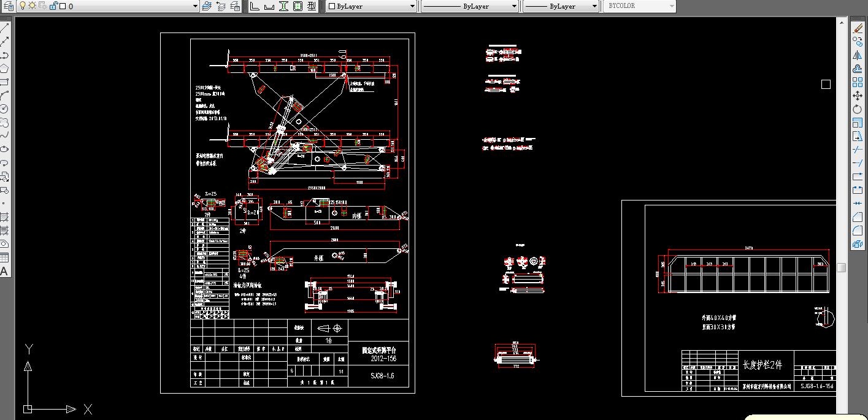Click the square tube section icon
Screen dimensions: 868x420
[298, 6]
